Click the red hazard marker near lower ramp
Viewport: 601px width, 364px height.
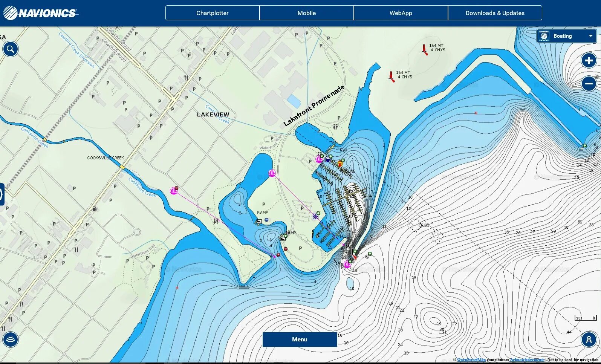[286, 249]
